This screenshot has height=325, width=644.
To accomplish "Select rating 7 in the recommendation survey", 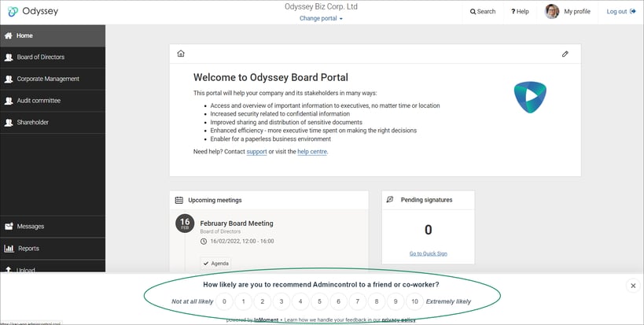I will pyautogui.click(x=357, y=301).
